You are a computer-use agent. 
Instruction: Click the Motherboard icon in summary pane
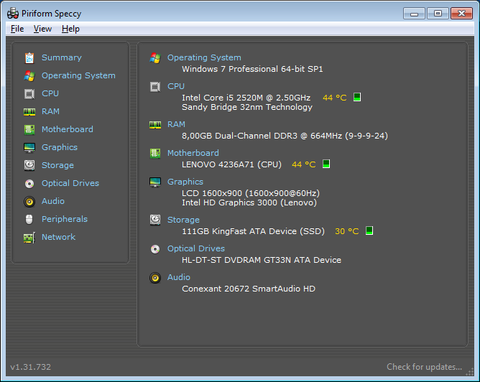coord(155,153)
